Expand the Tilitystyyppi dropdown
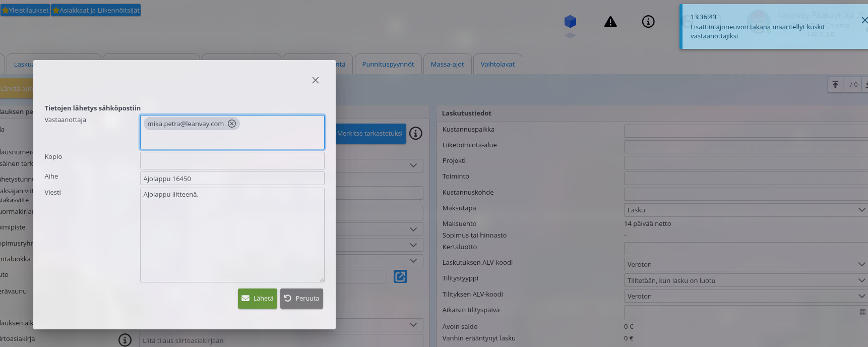 [x=745, y=280]
